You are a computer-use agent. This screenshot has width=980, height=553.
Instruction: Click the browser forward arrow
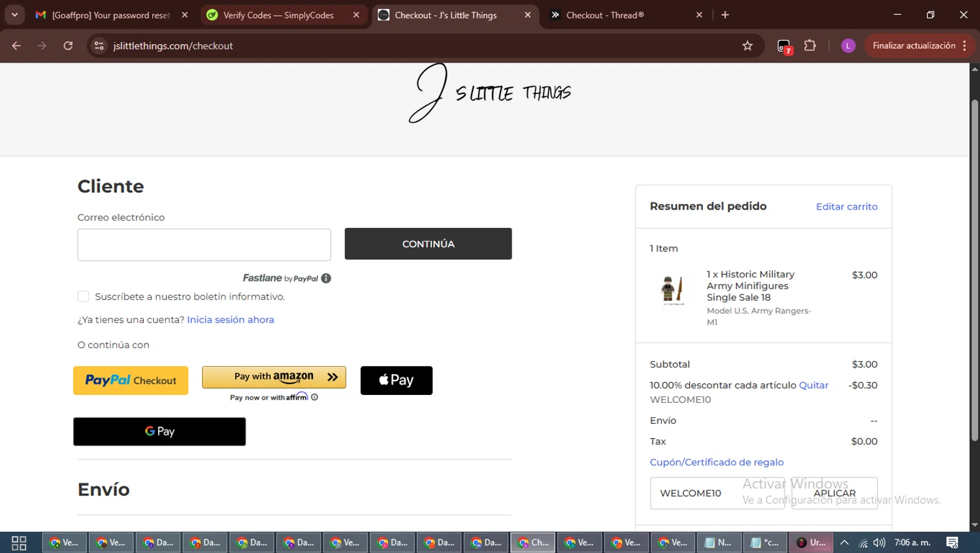42,46
